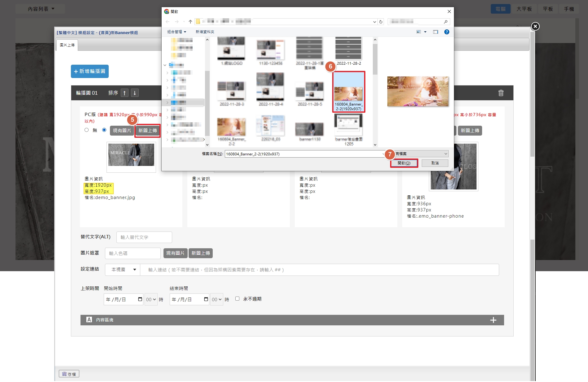Enable the 永不過期 checkbox
This screenshot has height=382, width=588.
click(237, 299)
